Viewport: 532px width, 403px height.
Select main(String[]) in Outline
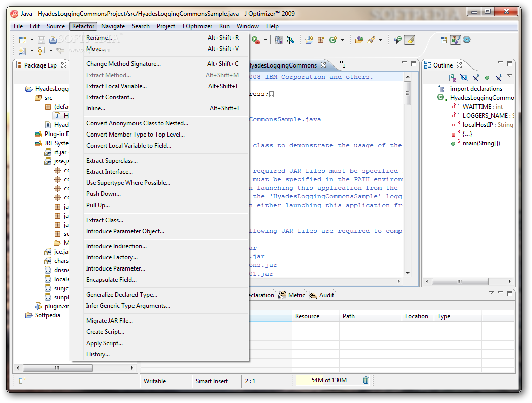[481, 143]
